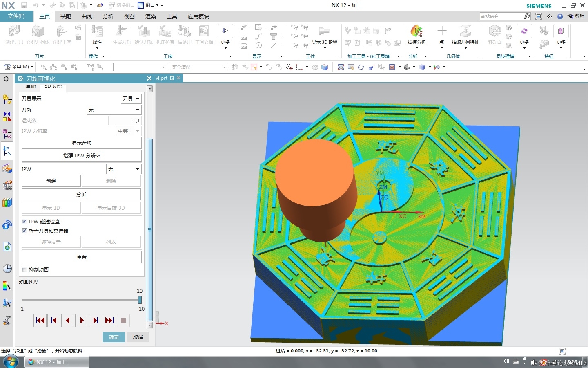Switch to the 应用模块 ribbon tab
Image resolution: width=588 pixels, height=368 pixels.
pos(198,16)
